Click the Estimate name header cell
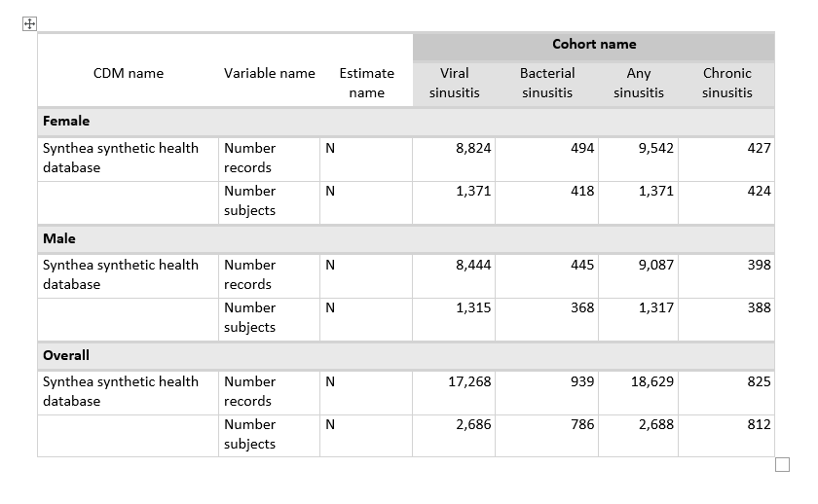 tap(366, 83)
